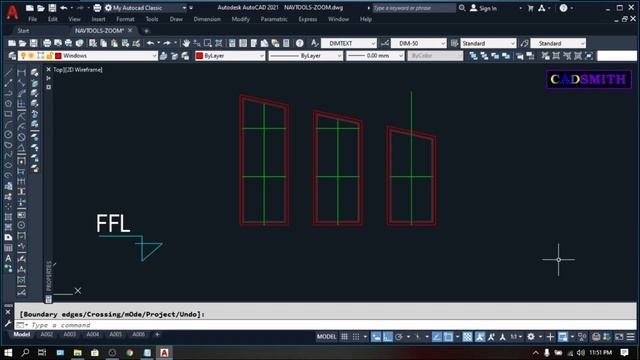Open the Properties palette side bar
Viewport: 640px width, 360px height.
pos(49,276)
